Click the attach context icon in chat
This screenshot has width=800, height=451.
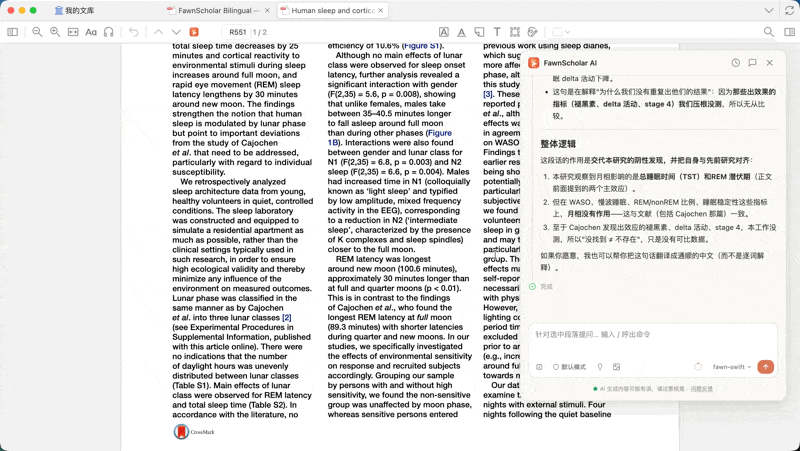coord(539,367)
